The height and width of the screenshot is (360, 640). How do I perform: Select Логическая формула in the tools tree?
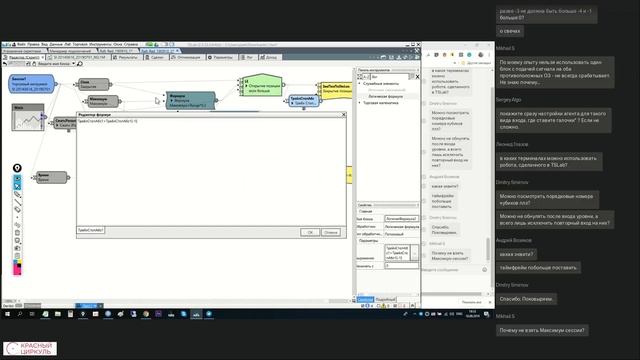click(385, 96)
